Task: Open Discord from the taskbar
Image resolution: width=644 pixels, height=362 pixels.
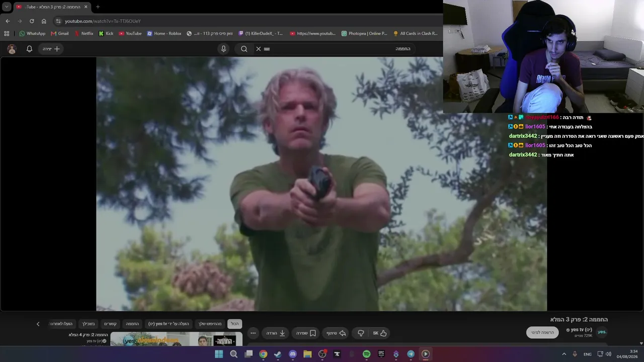Action: pos(293,354)
